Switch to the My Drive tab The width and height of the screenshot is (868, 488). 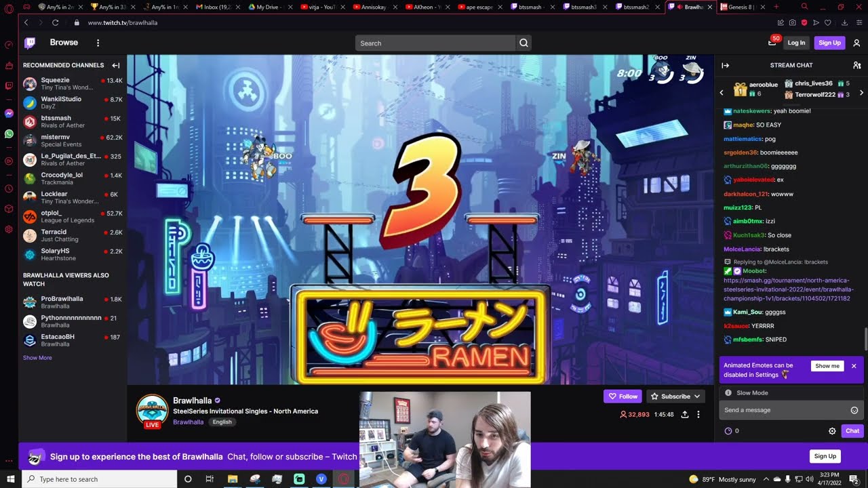pyautogui.click(x=271, y=7)
